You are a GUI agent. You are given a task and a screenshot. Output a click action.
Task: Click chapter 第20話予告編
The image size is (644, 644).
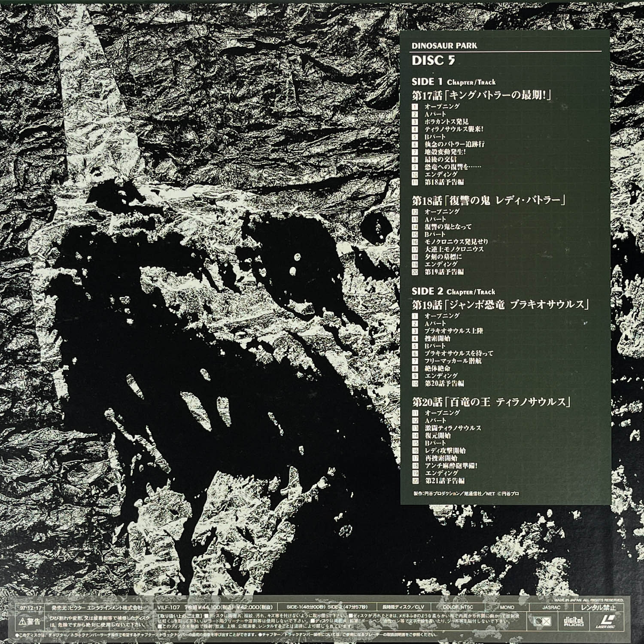pos(444,383)
